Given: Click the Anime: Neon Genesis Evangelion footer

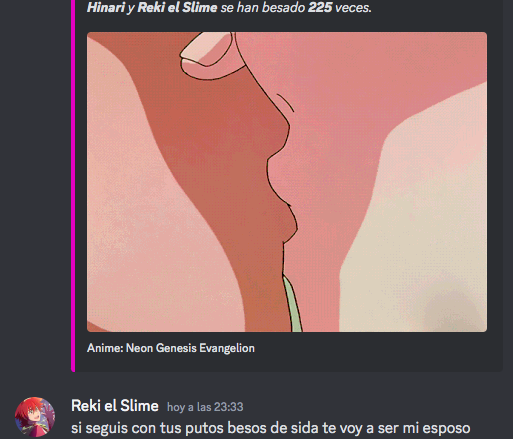Looking at the screenshot, I should coord(171,348).
